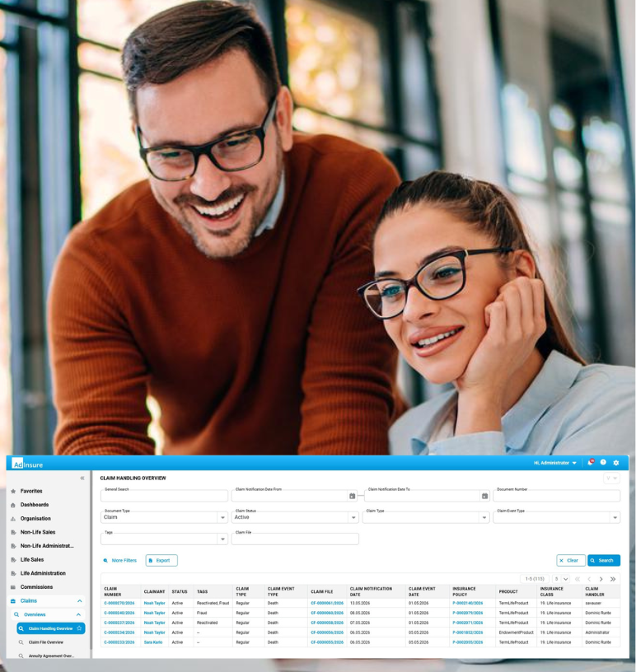Image resolution: width=636 pixels, height=672 pixels.
Task: Open policy P-0002140/2026 link
Action: click(468, 603)
